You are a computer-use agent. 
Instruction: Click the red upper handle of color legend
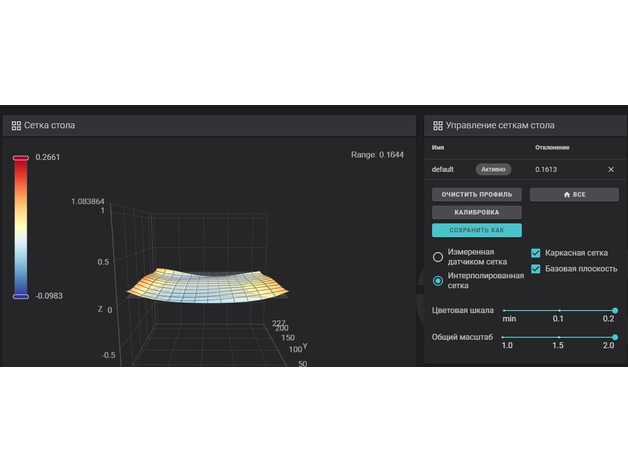21,158
